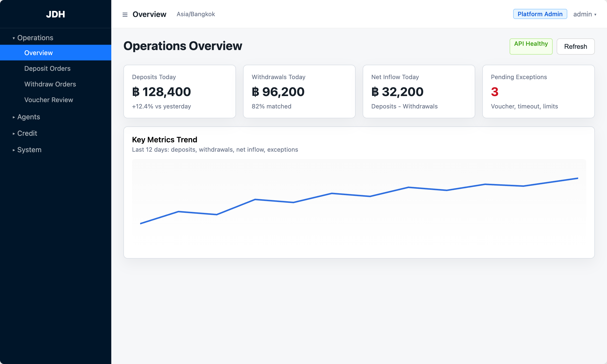Image resolution: width=607 pixels, height=364 pixels.
Task: Click the Key Metrics Trend heading
Action: point(165,140)
